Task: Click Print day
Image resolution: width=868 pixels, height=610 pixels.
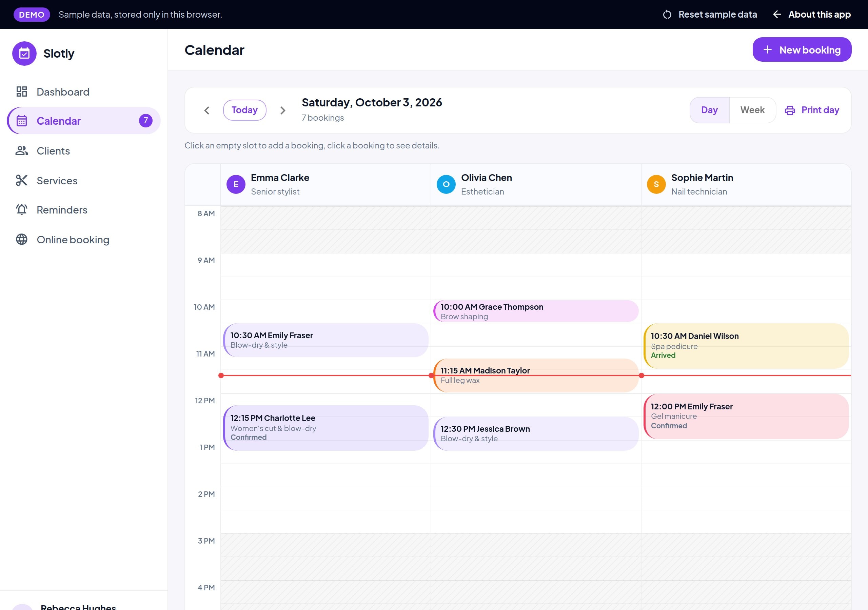Action: pyautogui.click(x=812, y=110)
